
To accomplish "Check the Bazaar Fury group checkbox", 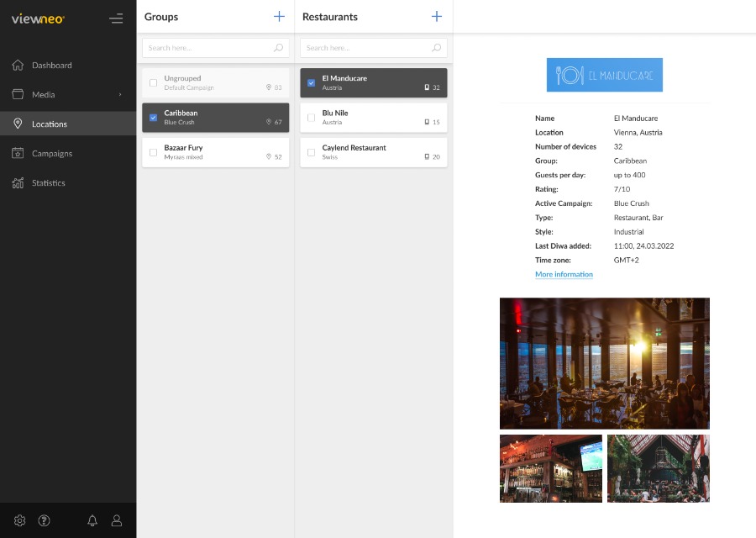I will [x=153, y=152].
